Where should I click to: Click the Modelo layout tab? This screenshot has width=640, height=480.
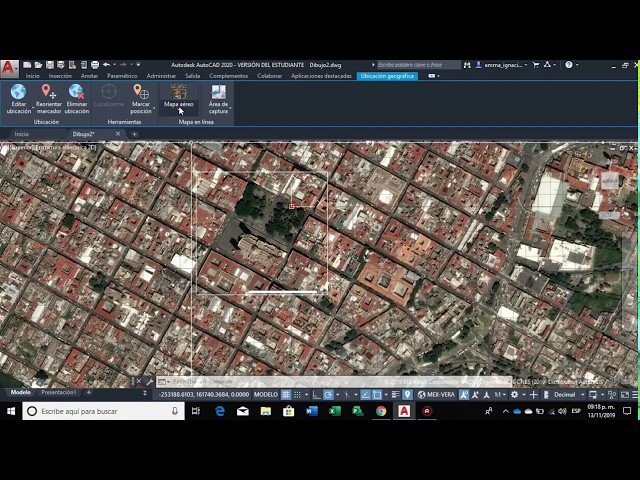click(20, 392)
